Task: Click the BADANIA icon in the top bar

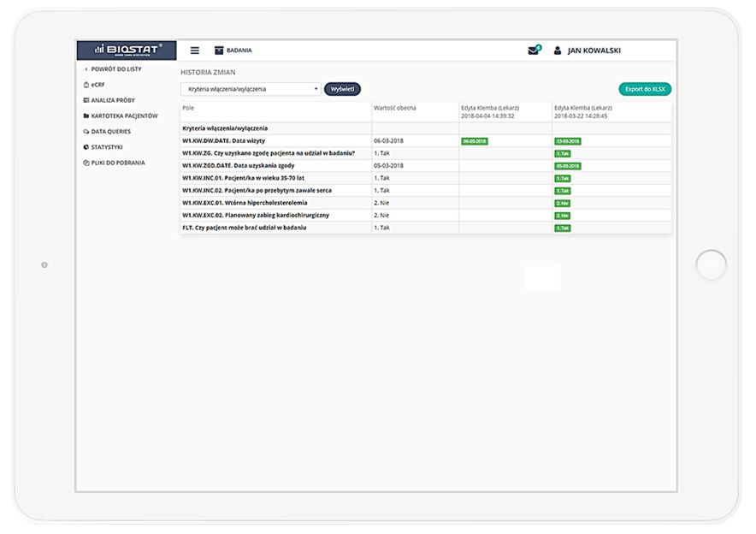Action: point(218,50)
